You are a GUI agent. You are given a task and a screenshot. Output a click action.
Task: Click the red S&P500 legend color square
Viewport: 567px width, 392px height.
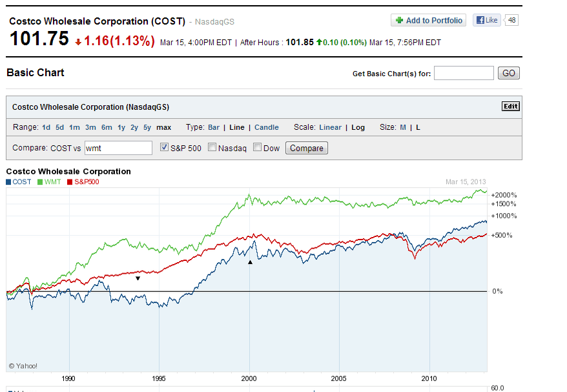click(70, 182)
